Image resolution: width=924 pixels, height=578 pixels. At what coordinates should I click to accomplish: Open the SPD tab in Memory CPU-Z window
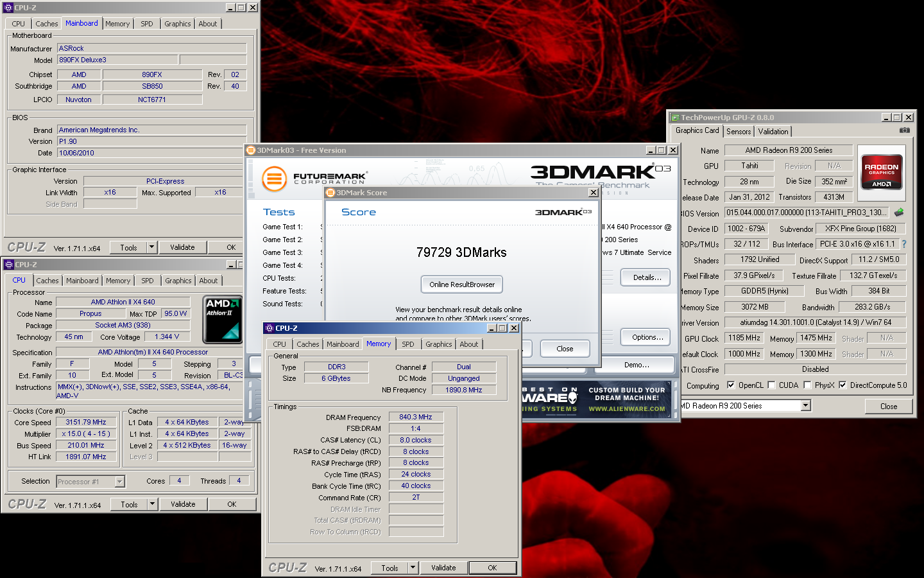click(x=408, y=344)
